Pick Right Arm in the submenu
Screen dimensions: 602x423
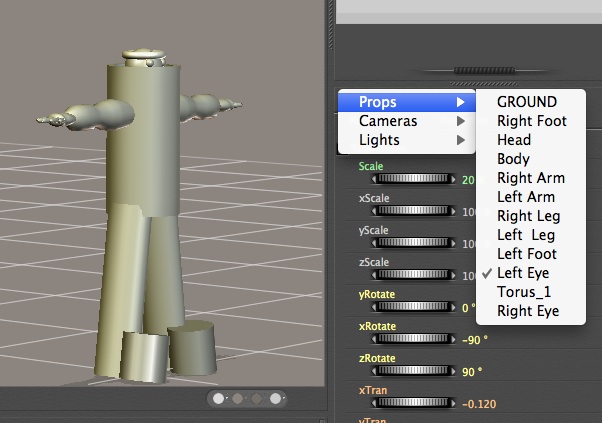(x=530, y=178)
